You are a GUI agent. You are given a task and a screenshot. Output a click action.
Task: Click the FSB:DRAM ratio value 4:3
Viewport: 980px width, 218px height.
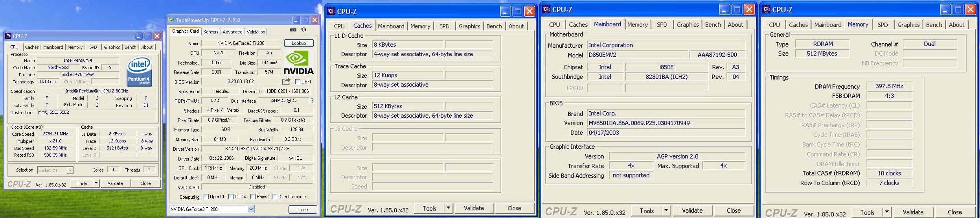point(889,96)
